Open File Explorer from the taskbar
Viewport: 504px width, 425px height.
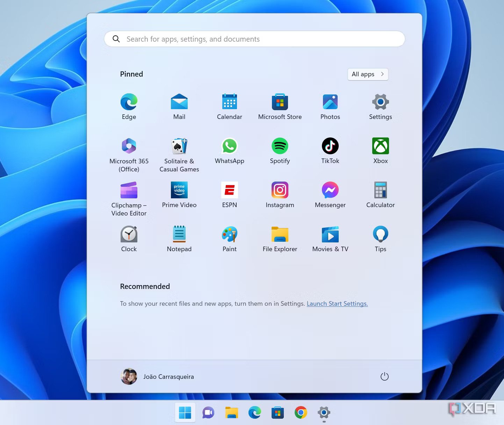tap(231, 413)
